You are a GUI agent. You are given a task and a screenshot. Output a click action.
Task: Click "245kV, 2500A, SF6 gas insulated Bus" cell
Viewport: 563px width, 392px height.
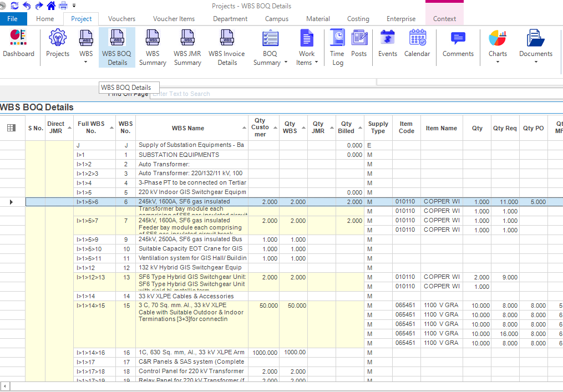click(x=192, y=240)
